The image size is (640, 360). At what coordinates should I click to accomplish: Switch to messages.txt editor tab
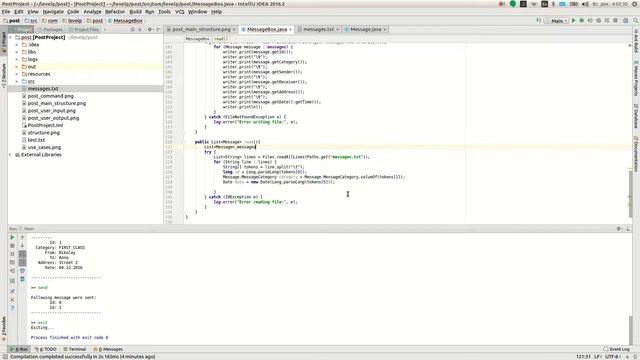click(x=318, y=29)
